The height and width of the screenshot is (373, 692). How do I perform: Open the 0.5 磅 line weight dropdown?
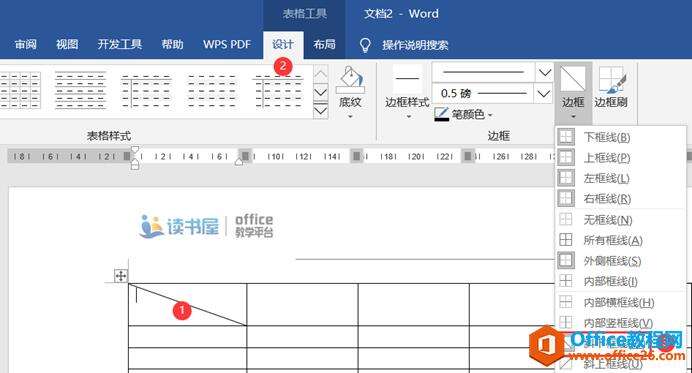pos(544,94)
